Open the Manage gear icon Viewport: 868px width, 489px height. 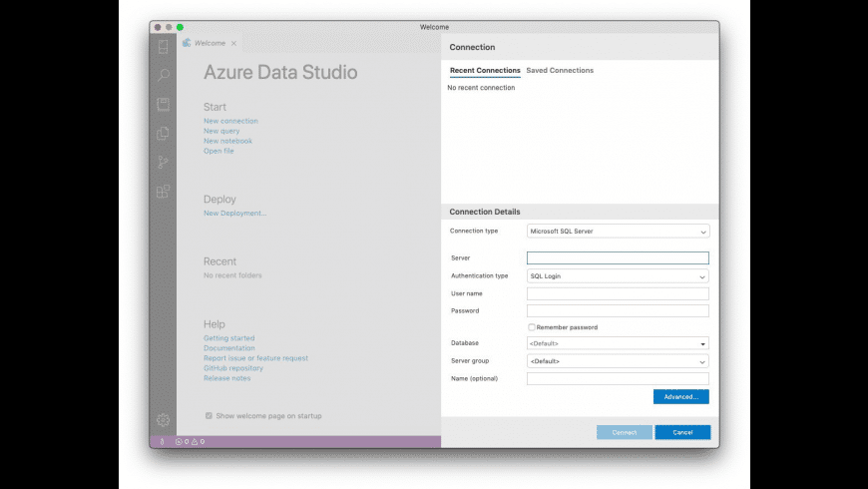click(163, 420)
